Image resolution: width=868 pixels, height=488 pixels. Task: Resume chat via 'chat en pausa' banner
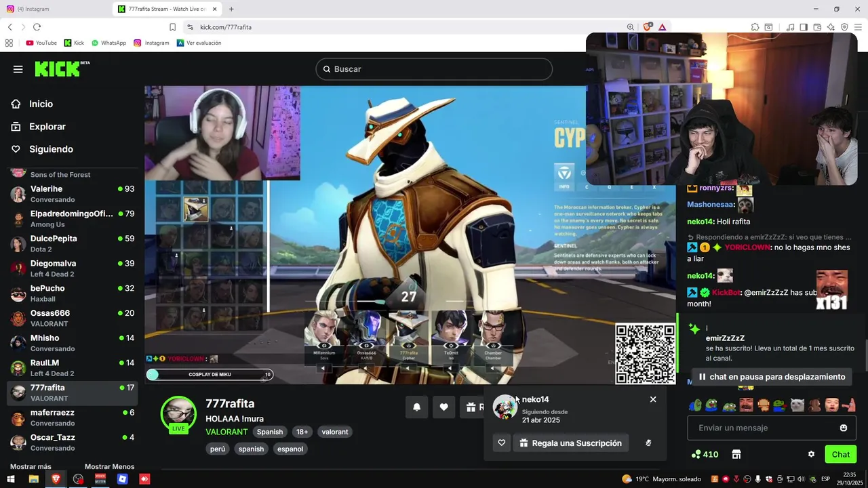click(x=772, y=376)
